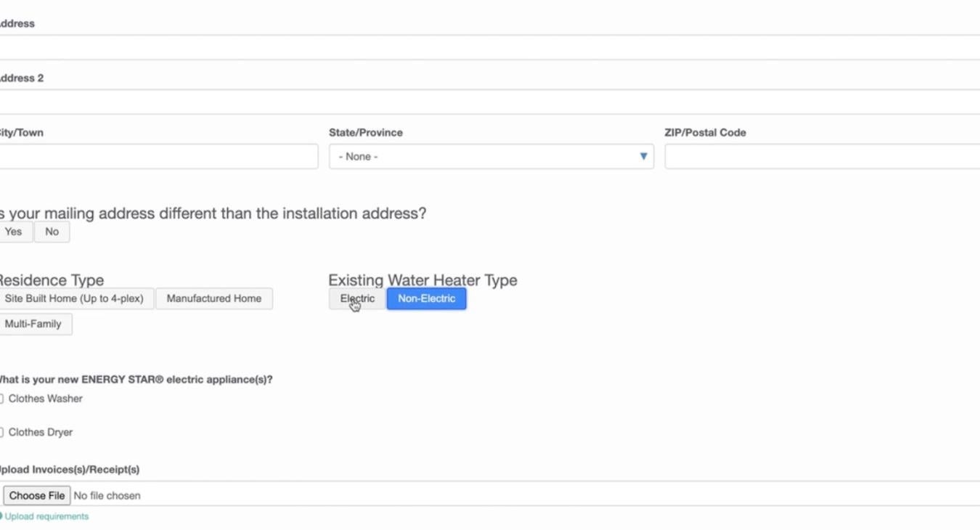Tick the Clothes Washer checkbox

point(1,399)
